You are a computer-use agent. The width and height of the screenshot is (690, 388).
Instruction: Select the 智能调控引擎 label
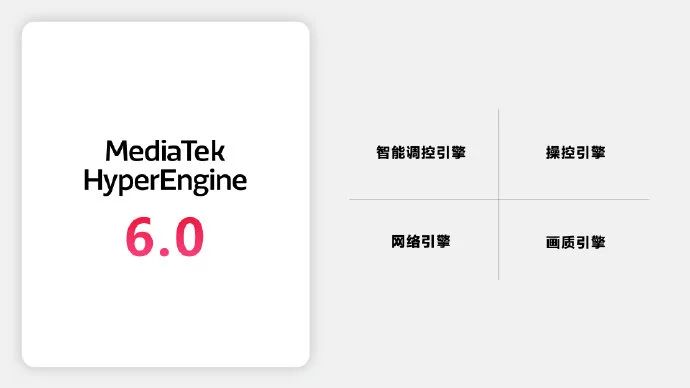(421, 153)
